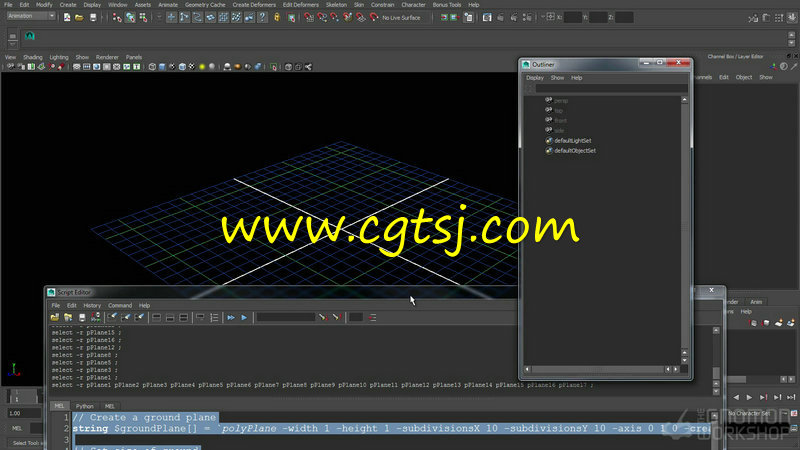
Task: Click Load Script folder icon in Script Editor
Action: point(55,317)
